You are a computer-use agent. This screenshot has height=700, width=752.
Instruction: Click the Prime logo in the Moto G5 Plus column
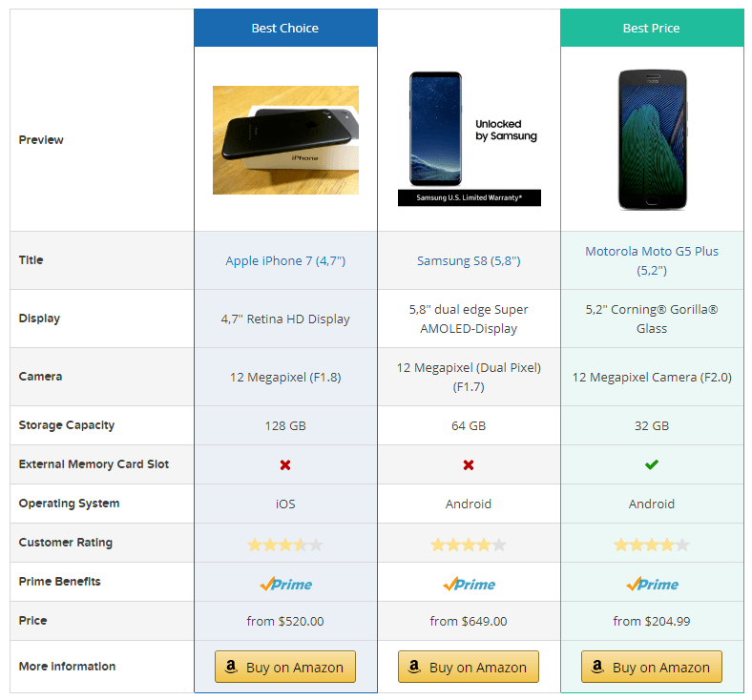point(652,584)
